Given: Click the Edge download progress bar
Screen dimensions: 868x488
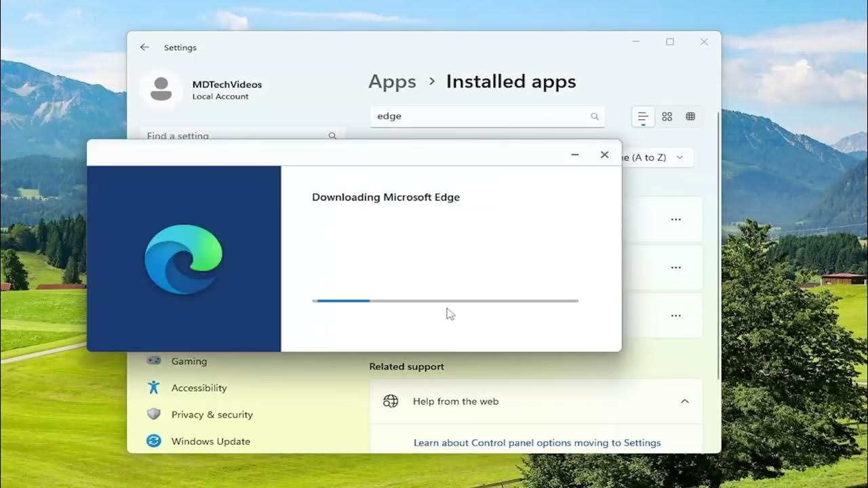Looking at the screenshot, I should (445, 300).
